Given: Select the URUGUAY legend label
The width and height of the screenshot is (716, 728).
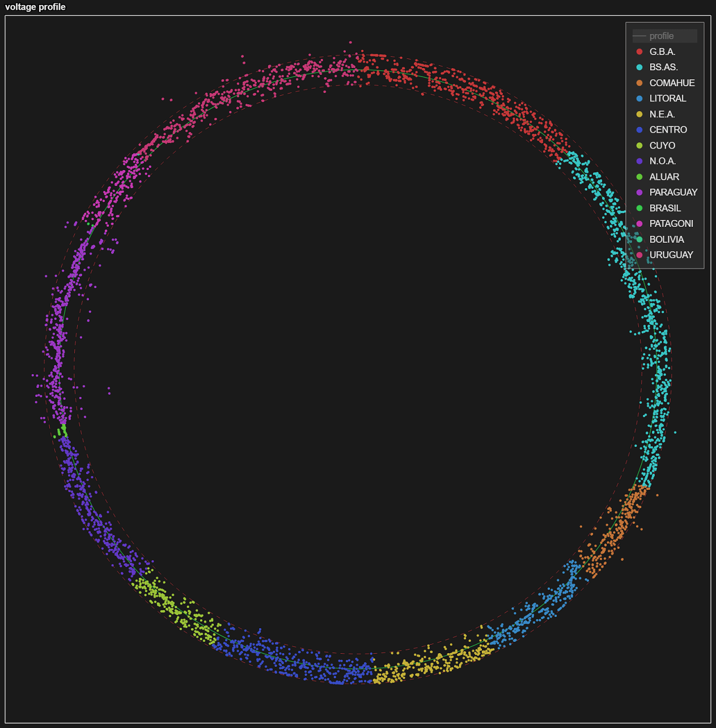Looking at the screenshot, I should (x=671, y=255).
